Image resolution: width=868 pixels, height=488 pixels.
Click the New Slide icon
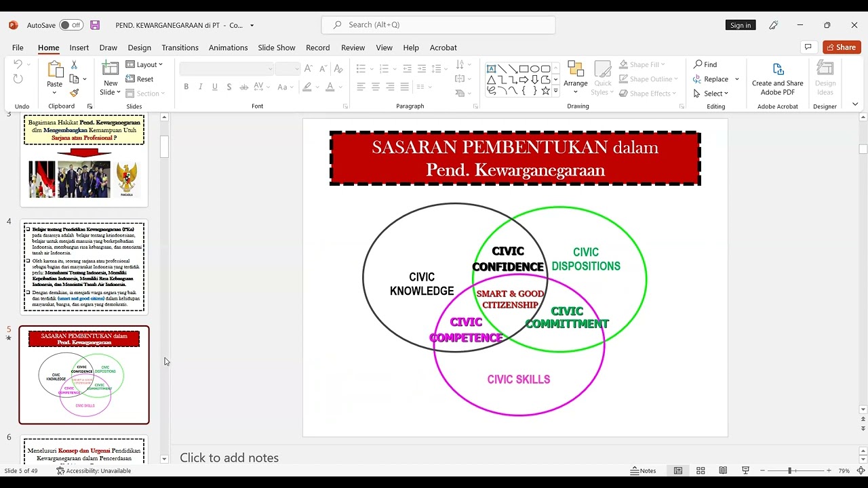coord(110,68)
